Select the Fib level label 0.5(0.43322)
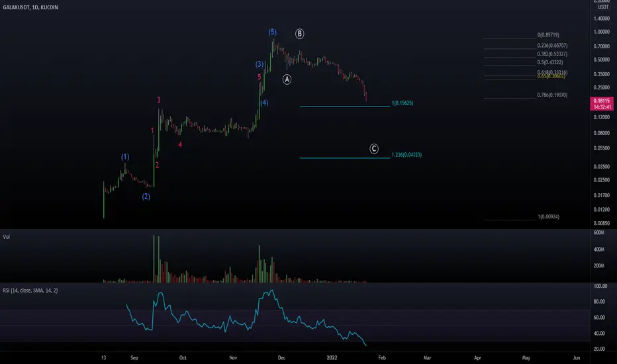This screenshot has width=617, height=364. point(549,63)
